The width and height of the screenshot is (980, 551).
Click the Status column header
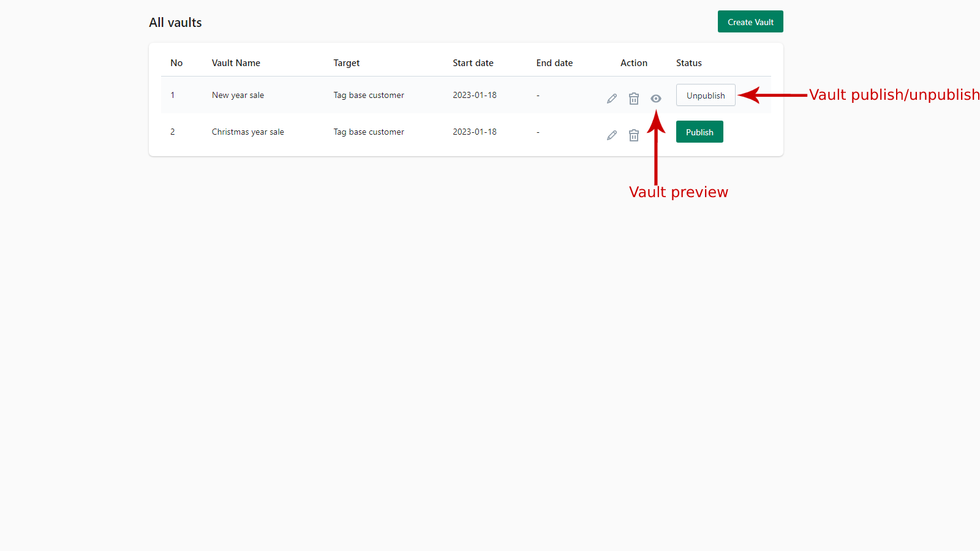tap(689, 63)
